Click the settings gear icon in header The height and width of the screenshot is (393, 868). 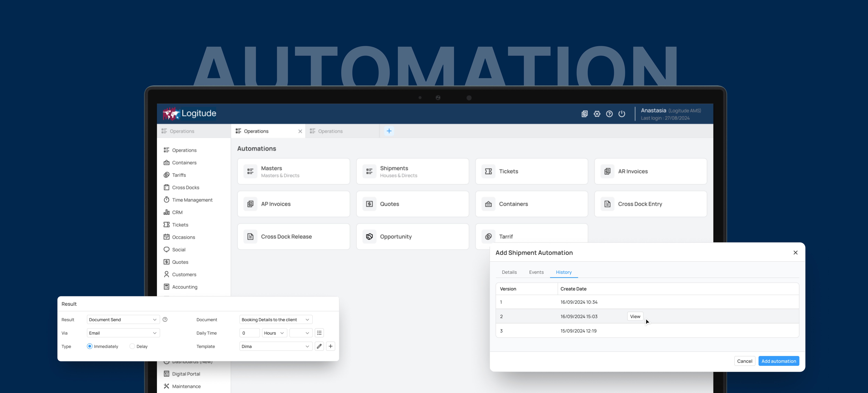click(x=597, y=114)
